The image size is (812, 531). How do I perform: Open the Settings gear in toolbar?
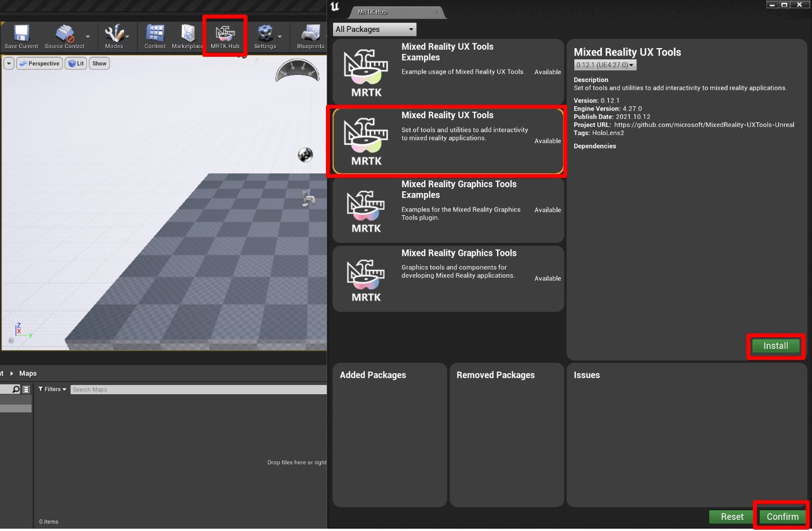click(x=265, y=37)
